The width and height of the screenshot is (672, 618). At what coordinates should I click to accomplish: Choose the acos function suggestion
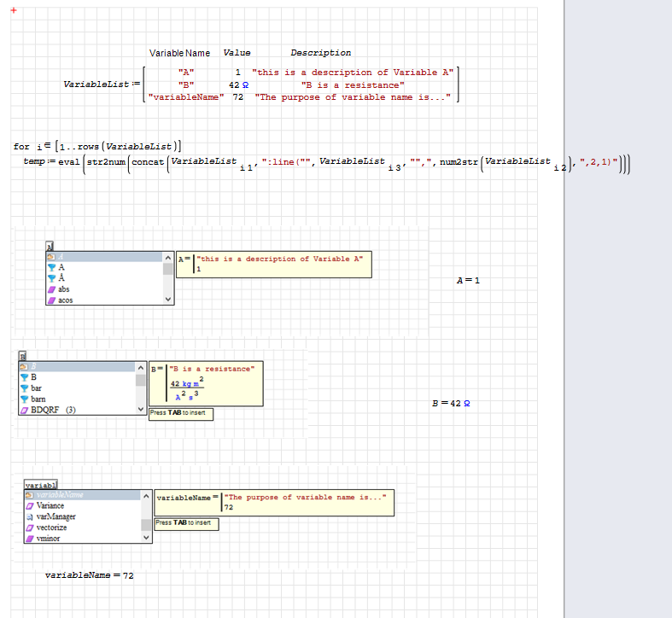65,300
